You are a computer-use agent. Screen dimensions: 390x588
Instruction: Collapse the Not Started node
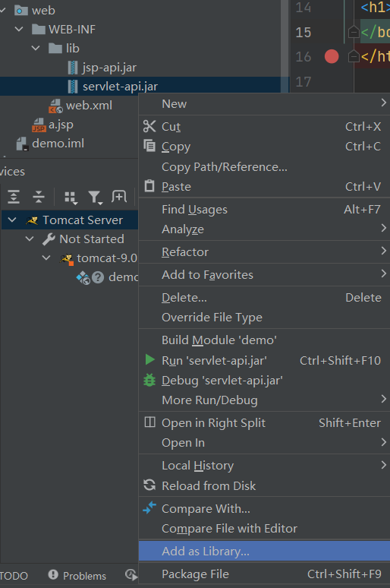pos(30,239)
